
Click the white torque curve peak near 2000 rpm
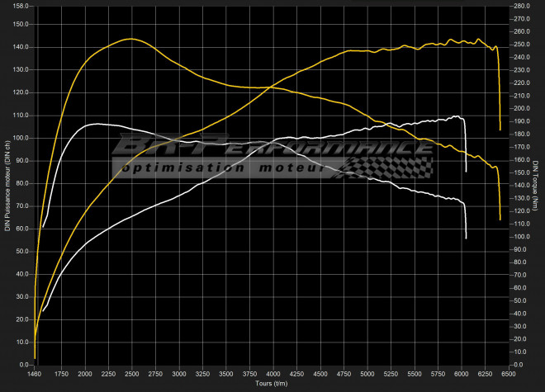[98, 124]
